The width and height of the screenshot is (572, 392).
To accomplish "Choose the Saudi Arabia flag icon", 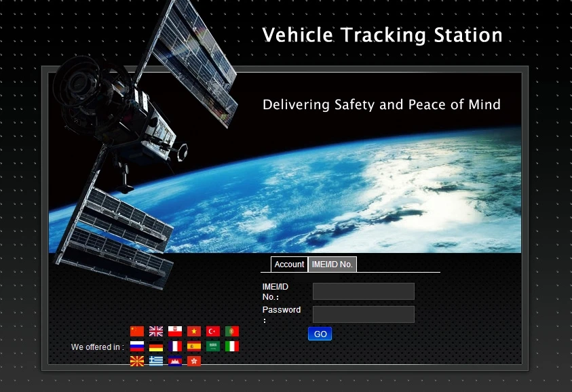I will tap(212, 346).
